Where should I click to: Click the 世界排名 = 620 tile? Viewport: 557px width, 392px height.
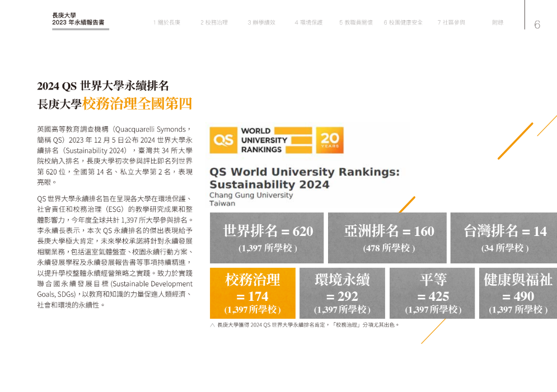pyautogui.click(x=267, y=238)
